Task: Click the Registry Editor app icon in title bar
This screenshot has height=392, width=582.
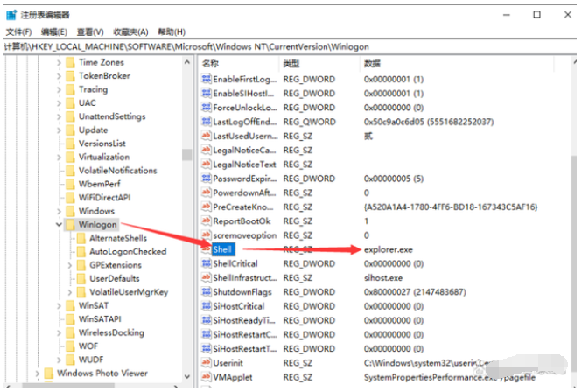Action: (11, 14)
